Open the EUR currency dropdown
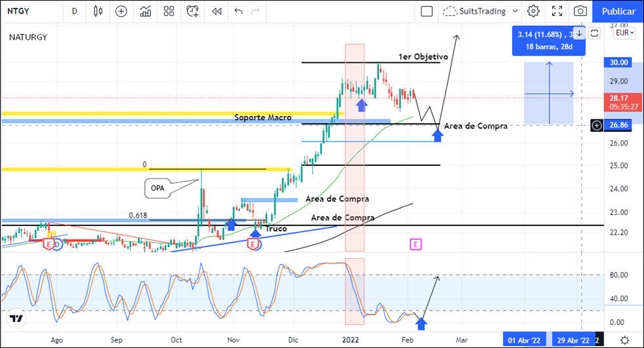This screenshot has width=644, height=348. [x=622, y=33]
